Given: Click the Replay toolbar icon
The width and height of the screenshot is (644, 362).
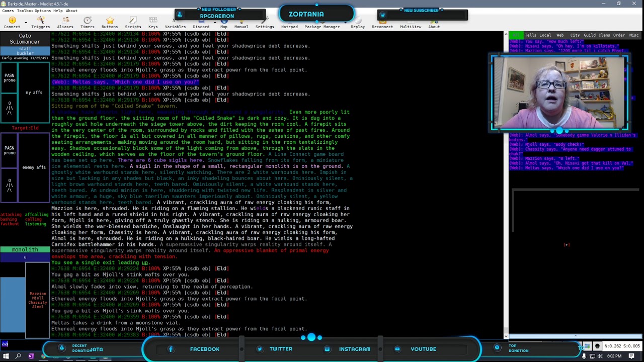Looking at the screenshot, I should pyautogui.click(x=358, y=23).
